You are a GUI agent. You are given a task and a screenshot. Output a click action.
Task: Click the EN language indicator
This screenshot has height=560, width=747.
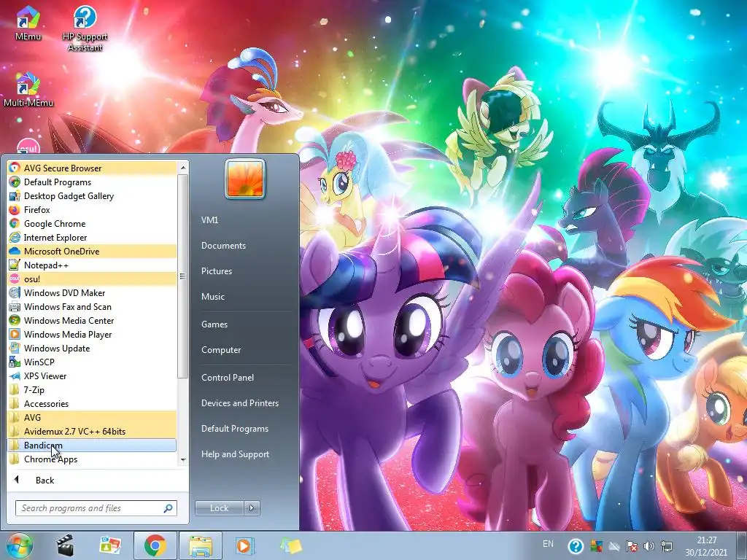click(x=548, y=544)
